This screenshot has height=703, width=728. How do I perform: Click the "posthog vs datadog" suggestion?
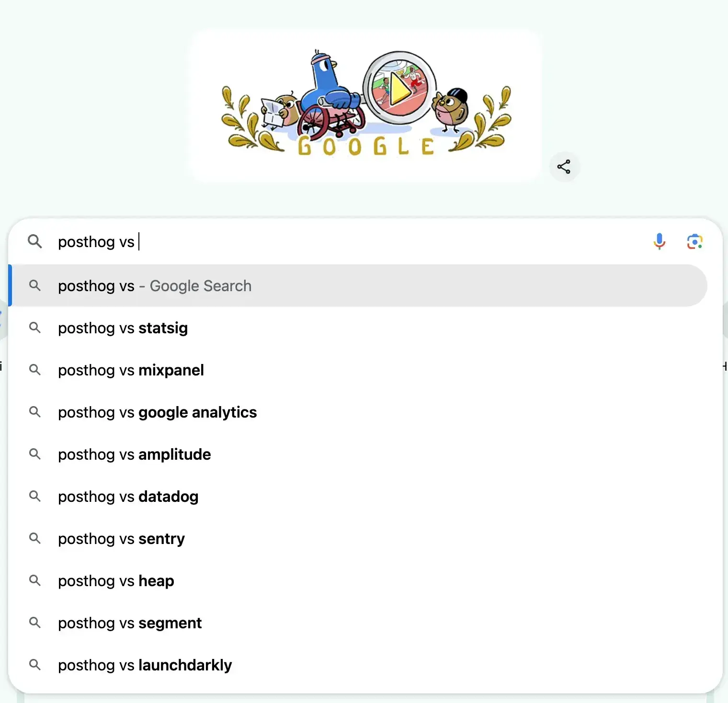tap(128, 497)
